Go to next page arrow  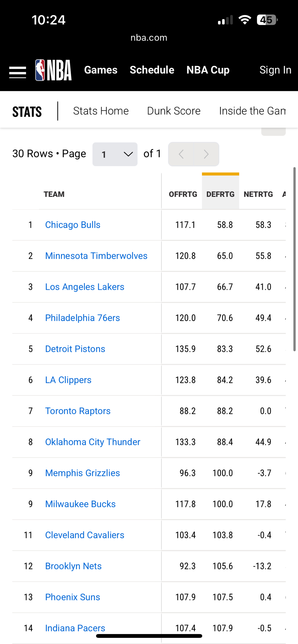tap(206, 154)
